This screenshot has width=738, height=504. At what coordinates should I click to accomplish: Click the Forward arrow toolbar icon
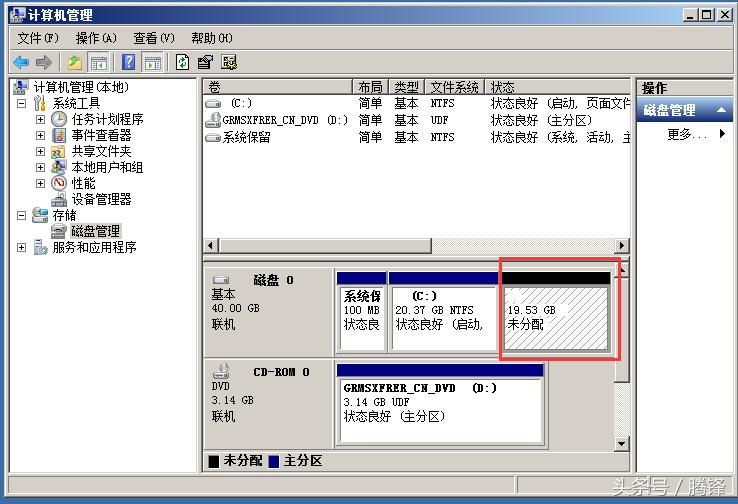[44, 62]
